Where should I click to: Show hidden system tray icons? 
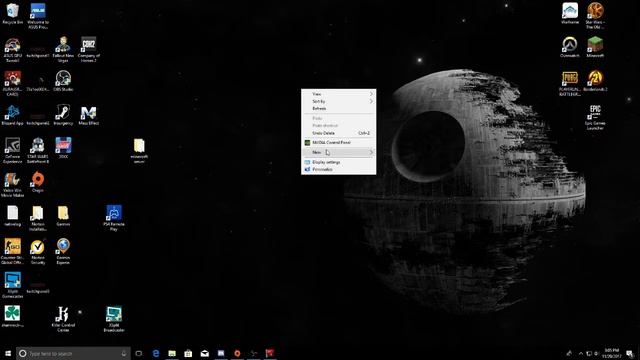coord(581,353)
